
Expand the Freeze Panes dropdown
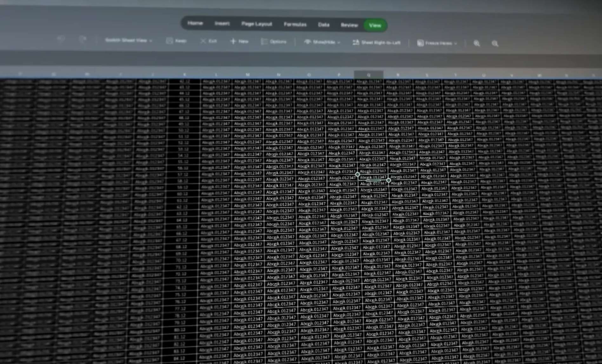[437, 43]
